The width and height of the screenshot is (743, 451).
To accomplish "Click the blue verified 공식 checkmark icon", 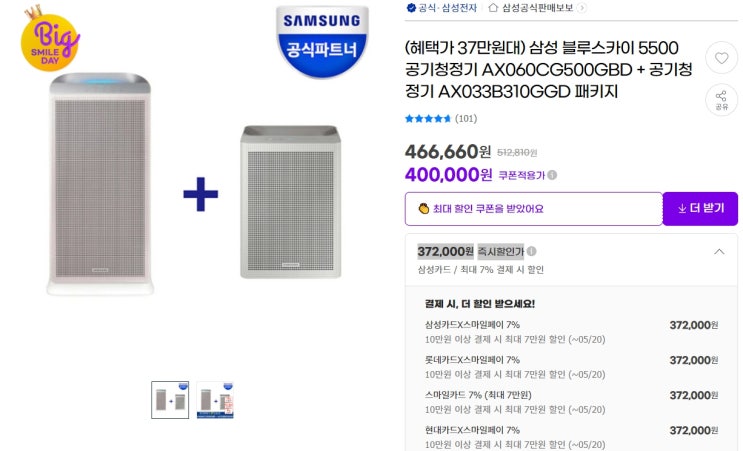I will 411,7.
